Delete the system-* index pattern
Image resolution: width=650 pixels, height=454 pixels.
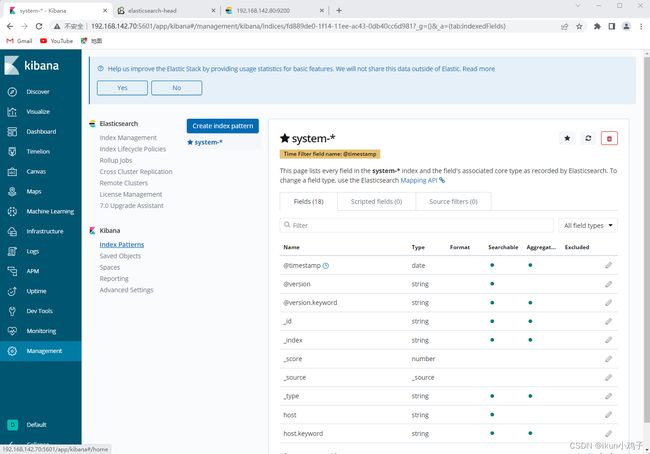[x=609, y=138]
